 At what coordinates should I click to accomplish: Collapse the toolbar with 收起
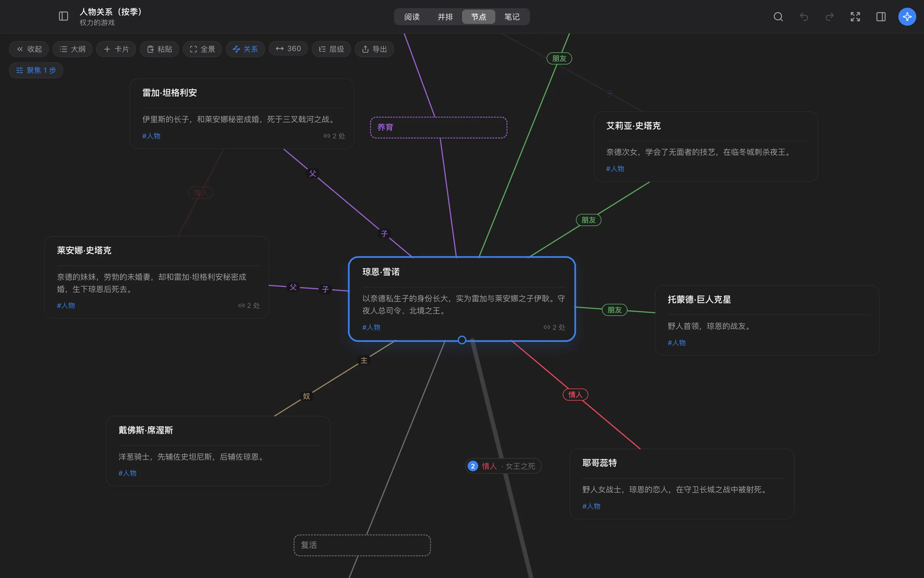(29, 49)
